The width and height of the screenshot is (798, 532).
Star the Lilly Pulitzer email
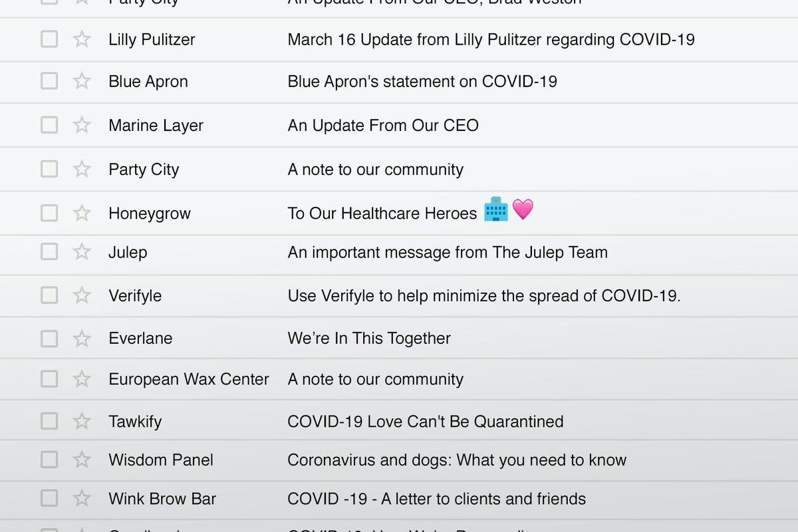point(82,39)
